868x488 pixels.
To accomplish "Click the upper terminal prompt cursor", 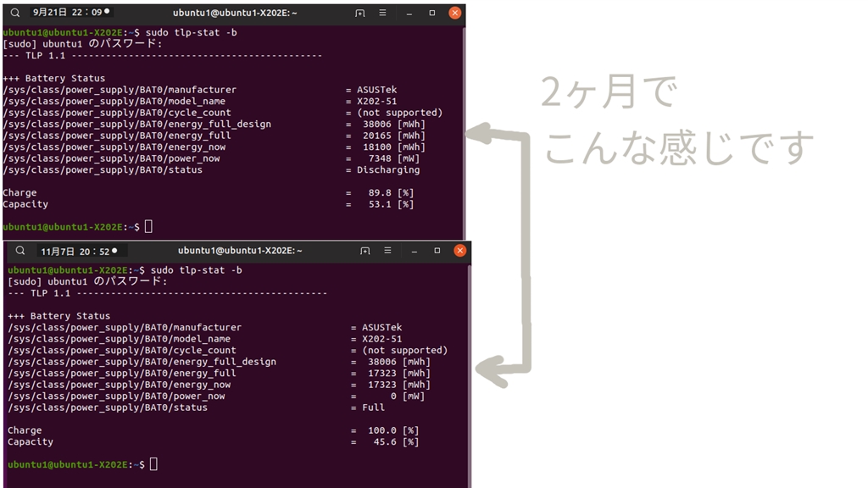I will click(x=148, y=227).
